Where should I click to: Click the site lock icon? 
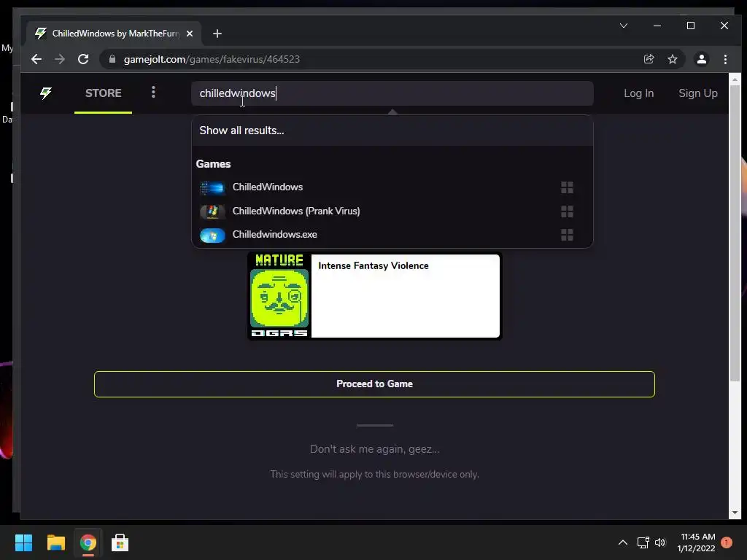[x=112, y=59]
